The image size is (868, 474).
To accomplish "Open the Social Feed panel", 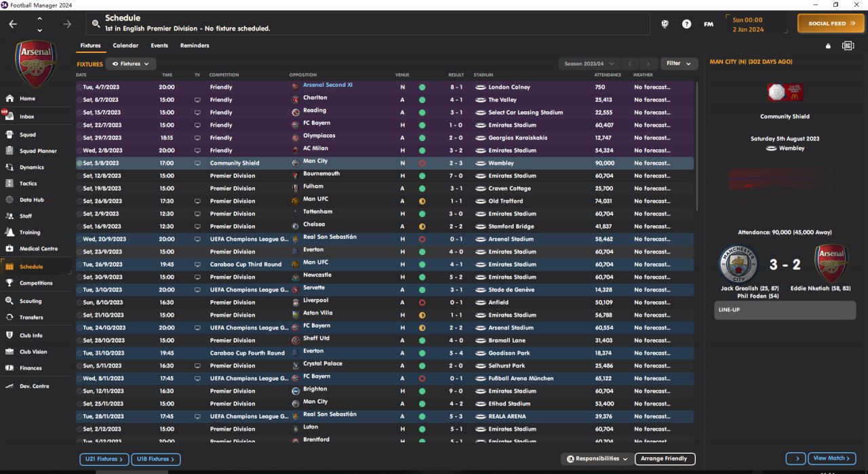I will 831,24.
